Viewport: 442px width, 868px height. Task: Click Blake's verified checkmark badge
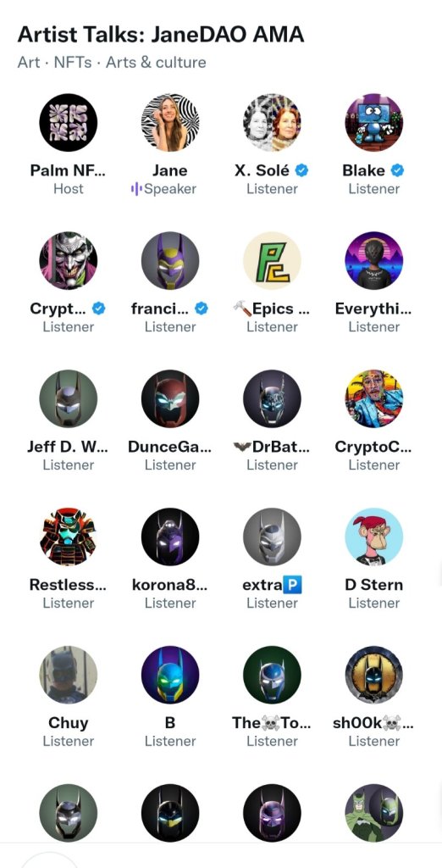(397, 170)
